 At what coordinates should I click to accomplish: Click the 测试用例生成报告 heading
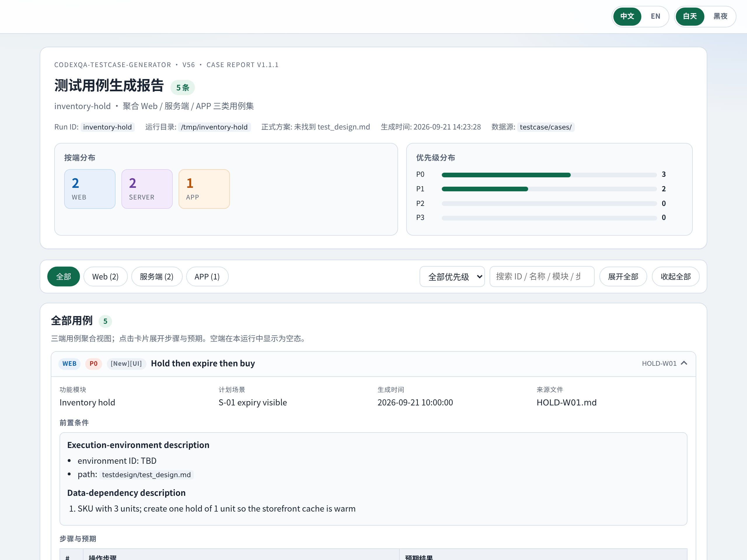click(109, 85)
